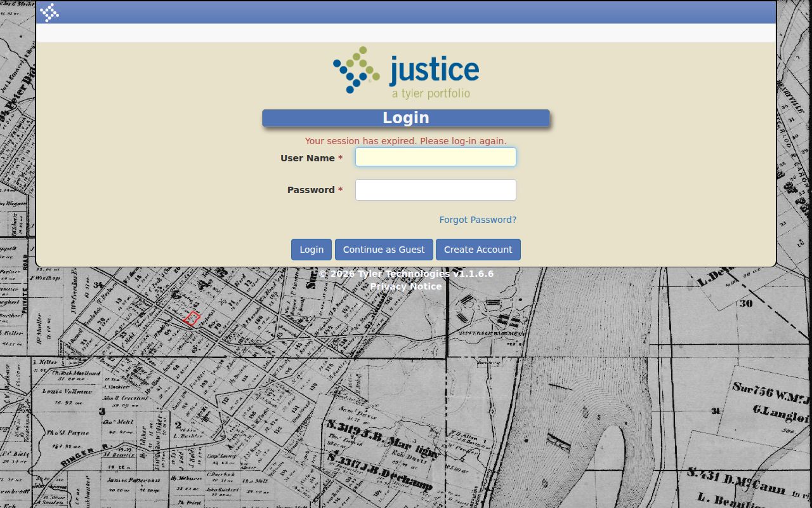Image resolution: width=812 pixels, height=508 pixels.
Task: Choose Continue as Guest
Action: 384,250
